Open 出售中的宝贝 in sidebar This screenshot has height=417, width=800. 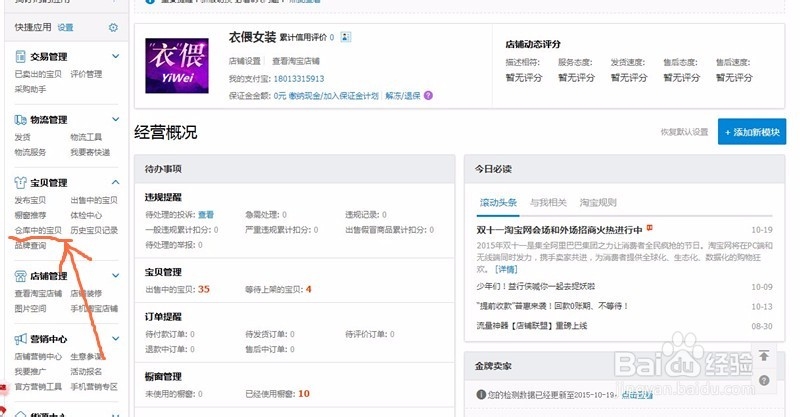[94, 201]
